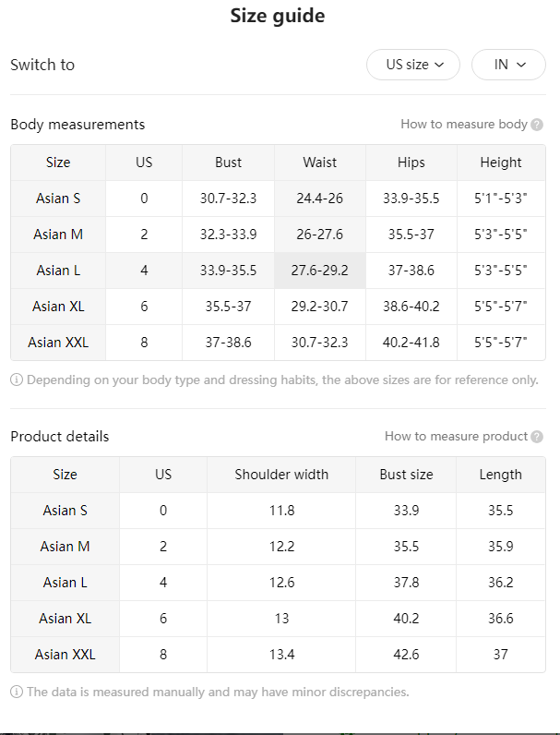Click the info icon before the manual measurement note
560x735 pixels.
click(x=17, y=692)
